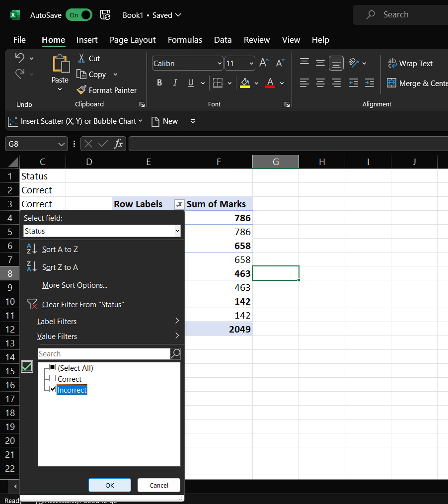Screen dimensions: 448x504
Task: Apply Italic formatting to the cell
Action: click(x=175, y=83)
